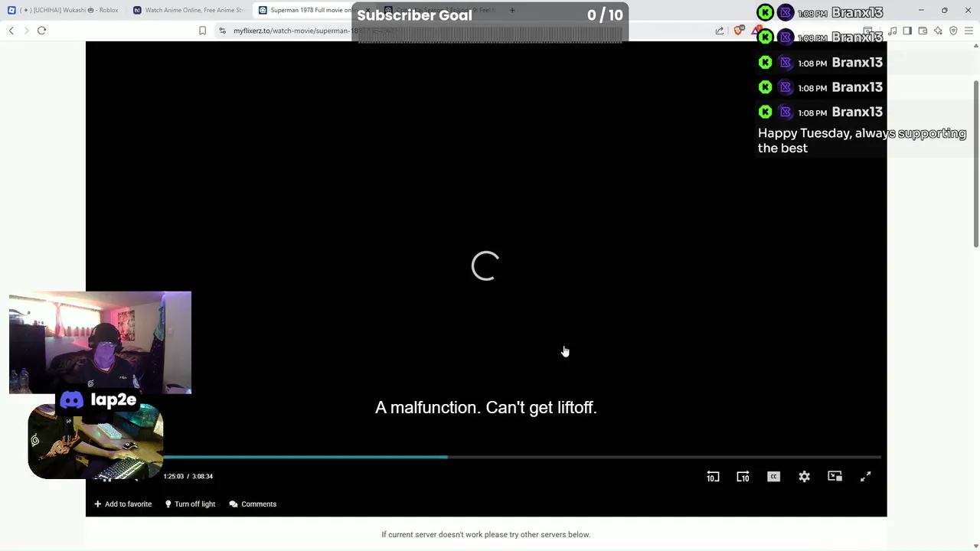Switch to Watch Anime Online tab
The height and width of the screenshot is (551, 980).
click(188, 10)
